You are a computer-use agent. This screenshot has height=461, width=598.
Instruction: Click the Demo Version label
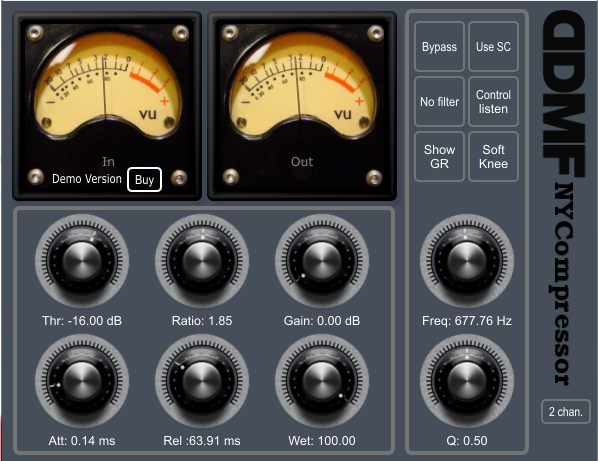tap(87, 179)
